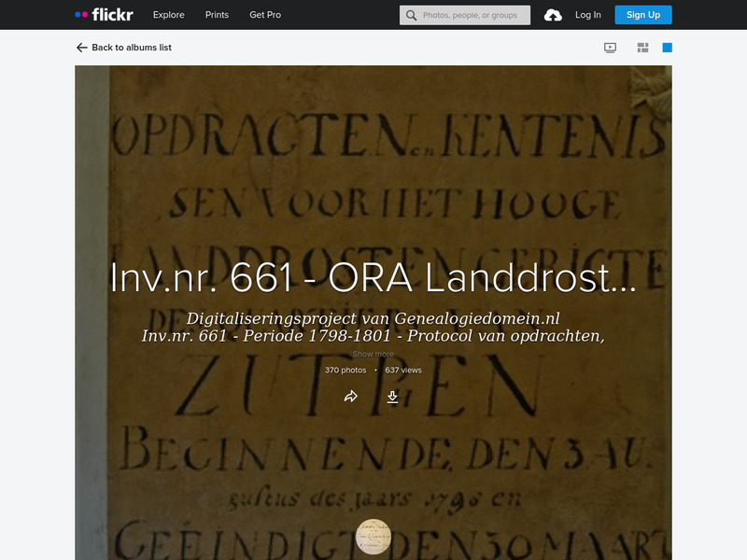Screen dimensions: 747x560
Task: Open the Get Pro page
Action: coord(264,14)
